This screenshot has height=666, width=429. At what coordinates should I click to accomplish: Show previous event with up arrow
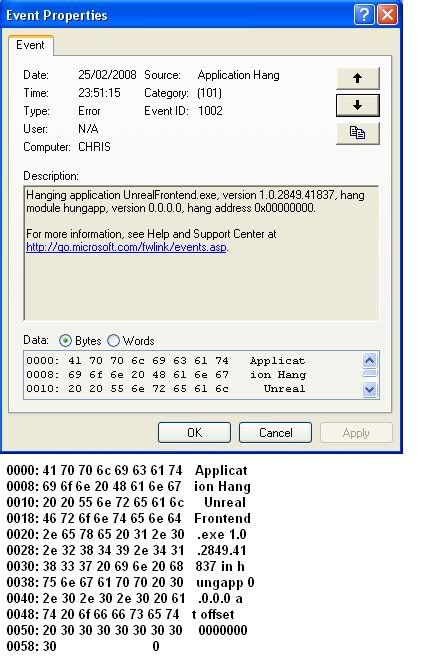(358, 78)
